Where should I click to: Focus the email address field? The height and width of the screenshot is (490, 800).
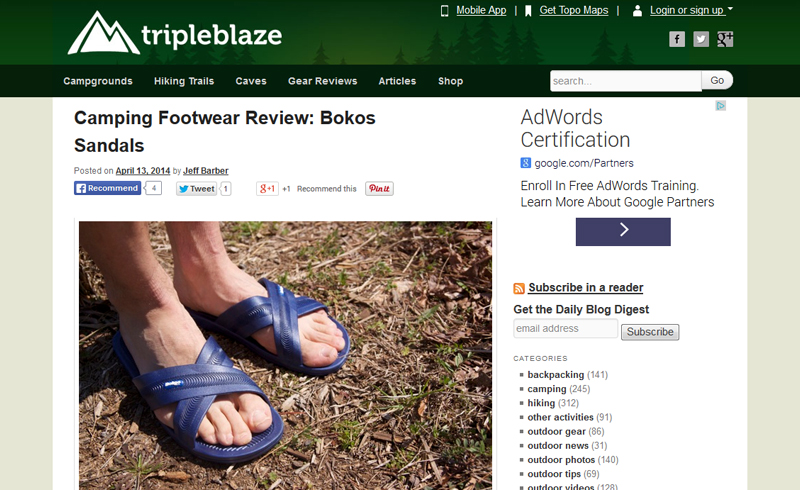565,328
